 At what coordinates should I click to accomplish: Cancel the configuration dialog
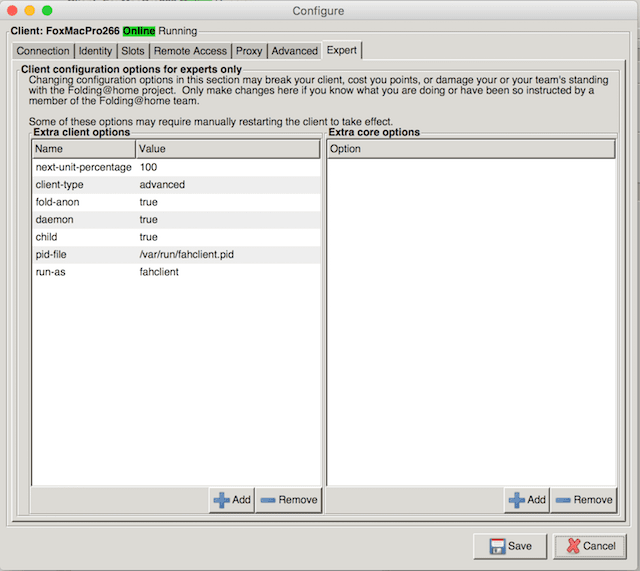pos(590,546)
